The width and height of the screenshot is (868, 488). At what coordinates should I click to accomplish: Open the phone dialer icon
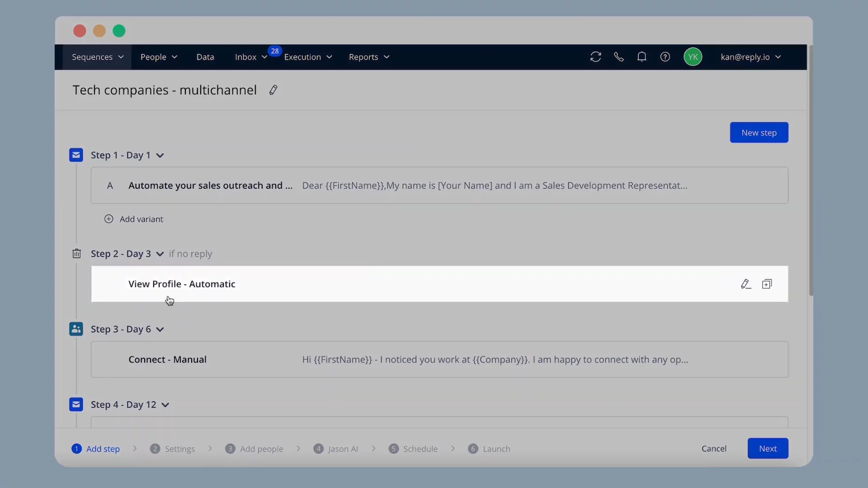(618, 57)
